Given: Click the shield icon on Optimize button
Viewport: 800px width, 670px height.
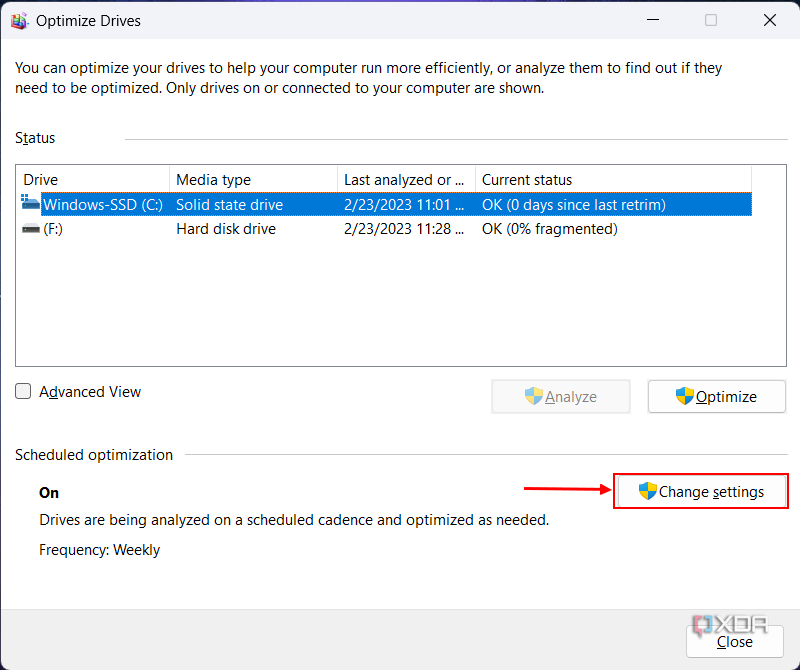Looking at the screenshot, I should tap(684, 396).
